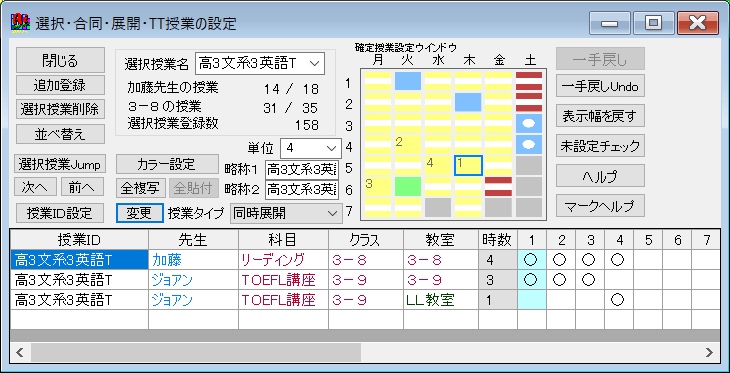The image size is (730, 373).
Task: Click red striped Saturday period 1 cell
Action: (529, 81)
